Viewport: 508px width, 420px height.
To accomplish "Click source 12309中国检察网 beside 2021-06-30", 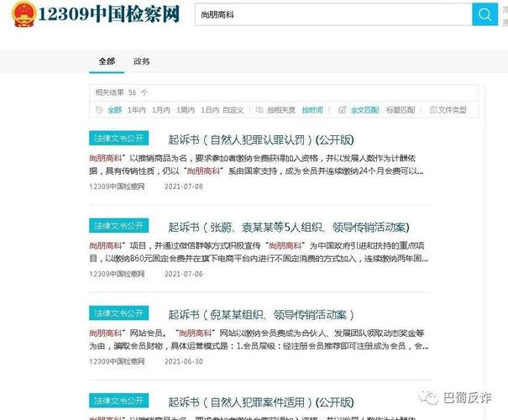I will [x=117, y=362].
